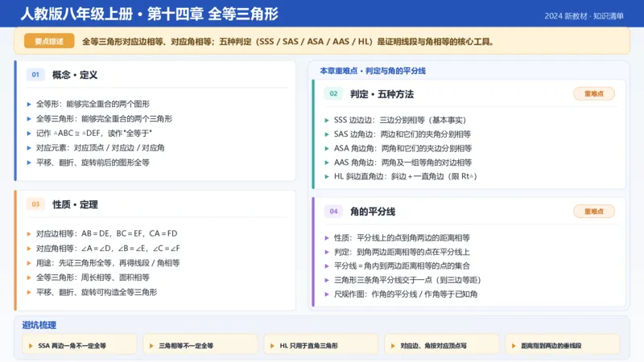The width and height of the screenshot is (644, 362).
Task: Click the line ASA 角边角
Action: 402,148
